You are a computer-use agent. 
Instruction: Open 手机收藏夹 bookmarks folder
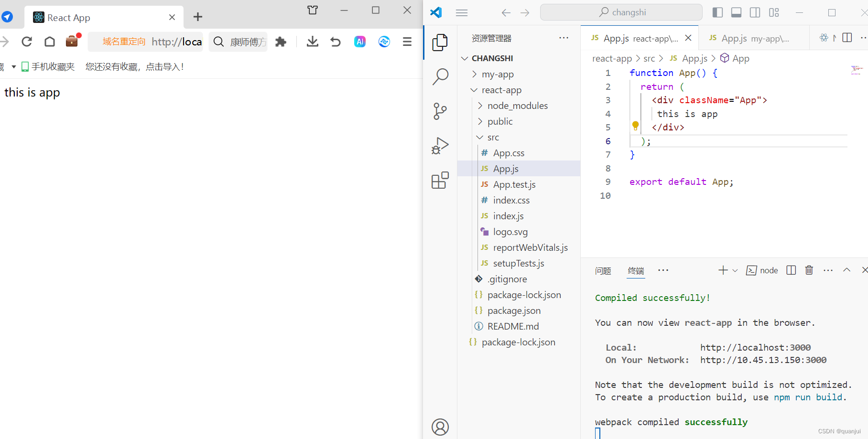(48, 66)
